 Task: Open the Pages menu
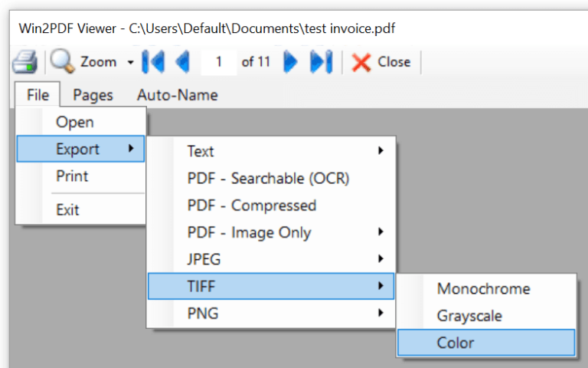pos(93,94)
